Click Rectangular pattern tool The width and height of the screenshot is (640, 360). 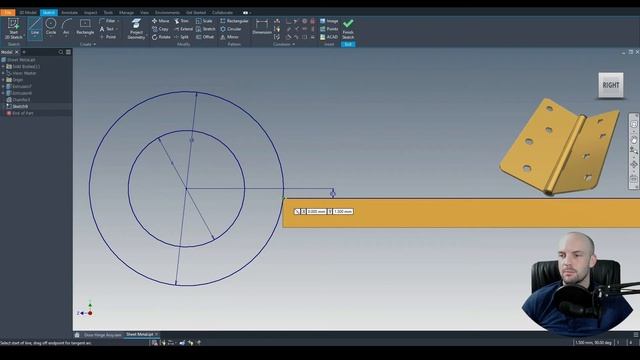pyautogui.click(x=234, y=21)
